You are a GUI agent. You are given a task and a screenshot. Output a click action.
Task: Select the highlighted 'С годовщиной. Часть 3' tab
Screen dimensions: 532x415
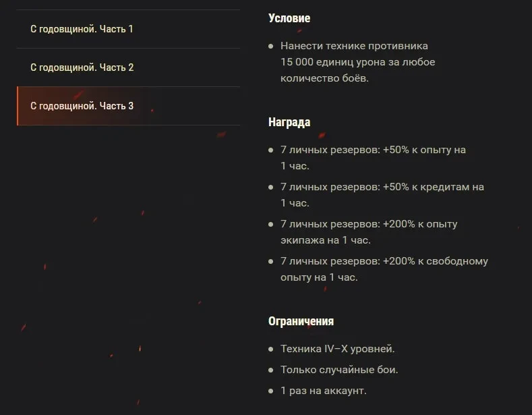(x=128, y=106)
